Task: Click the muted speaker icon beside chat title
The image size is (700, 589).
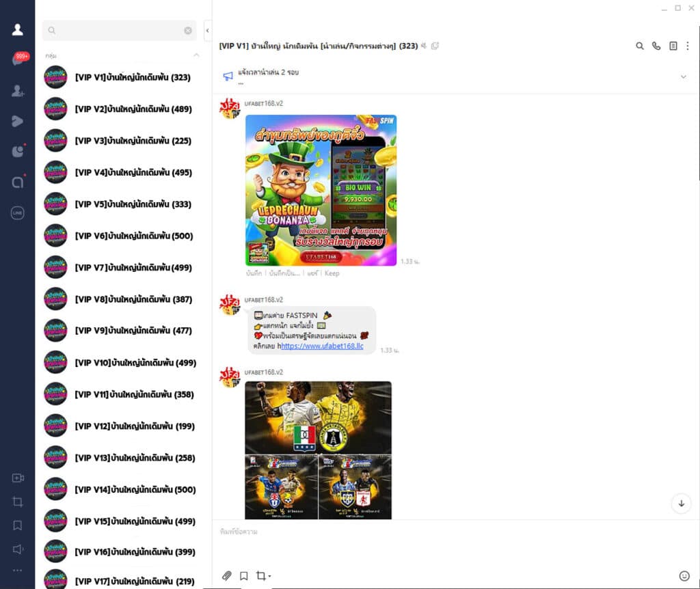Action: [424, 46]
